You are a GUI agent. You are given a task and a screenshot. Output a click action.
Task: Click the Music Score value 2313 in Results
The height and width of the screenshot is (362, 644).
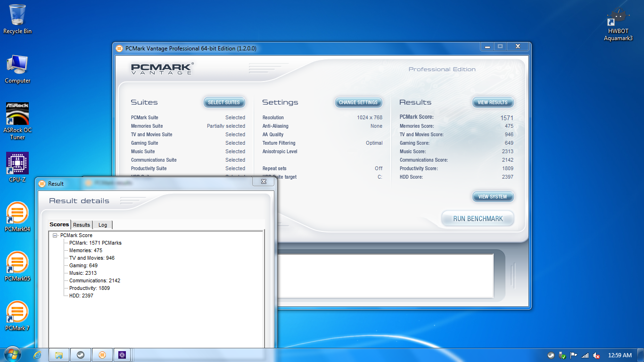click(x=508, y=151)
